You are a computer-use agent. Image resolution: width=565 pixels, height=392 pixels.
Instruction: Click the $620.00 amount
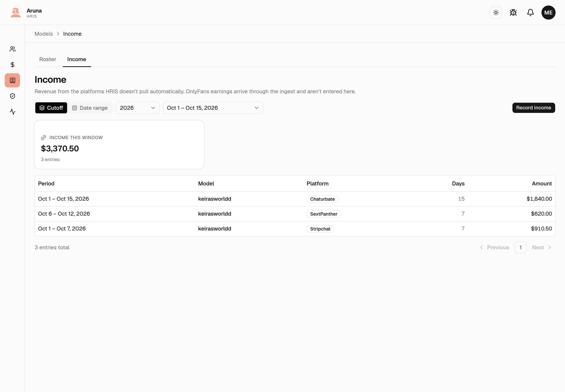541,214
